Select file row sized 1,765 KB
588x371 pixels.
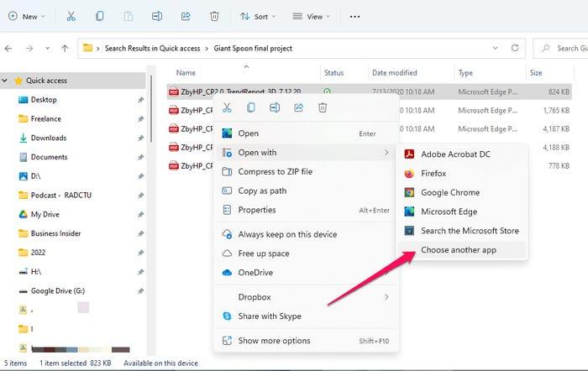(x=370, y=110)
